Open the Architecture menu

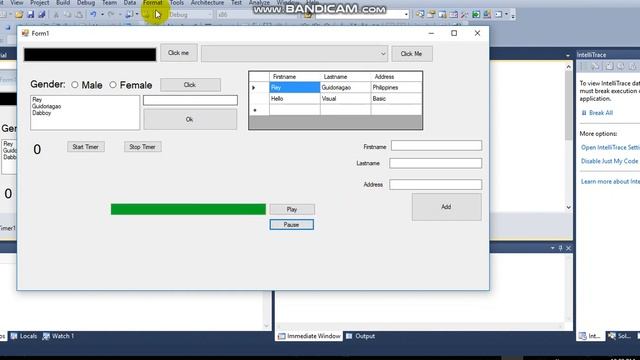pyautogui.click(x=207, y=3)
